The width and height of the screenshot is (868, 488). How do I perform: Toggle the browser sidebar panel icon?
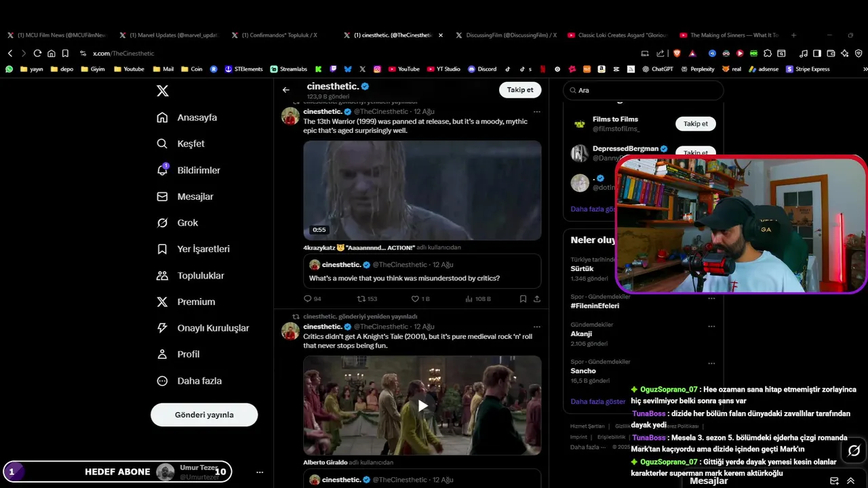tap(816, 53)
